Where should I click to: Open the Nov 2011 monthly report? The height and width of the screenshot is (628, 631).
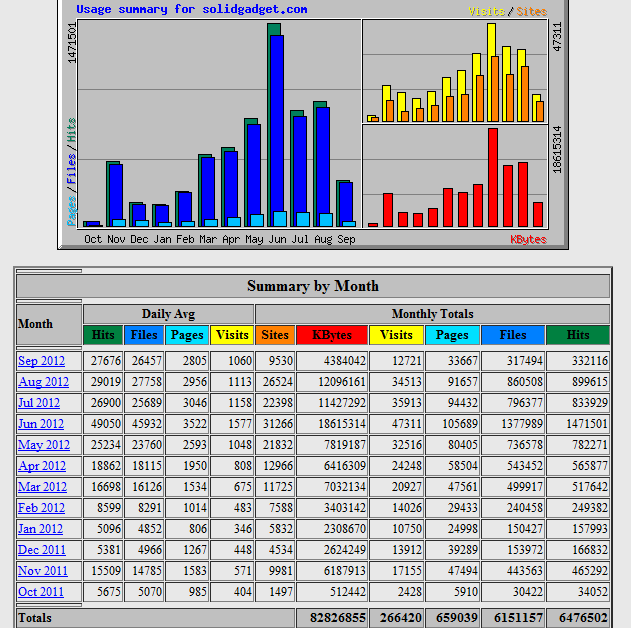pos(43,570)
